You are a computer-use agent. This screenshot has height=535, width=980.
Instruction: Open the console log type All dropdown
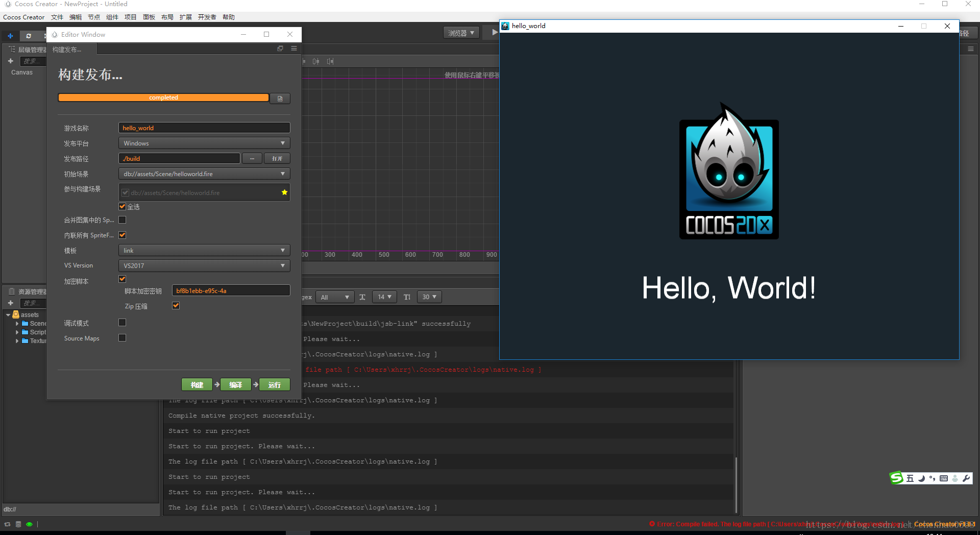[335, 297]
